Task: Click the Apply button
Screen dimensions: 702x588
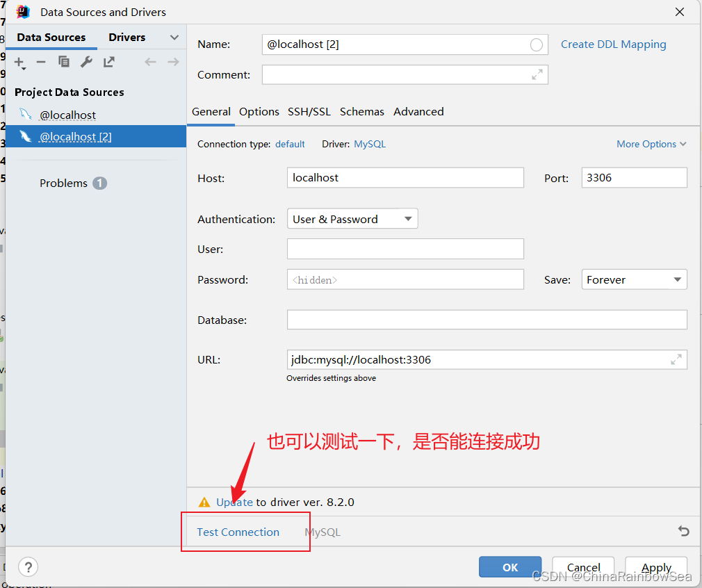Action: [656, 567]
